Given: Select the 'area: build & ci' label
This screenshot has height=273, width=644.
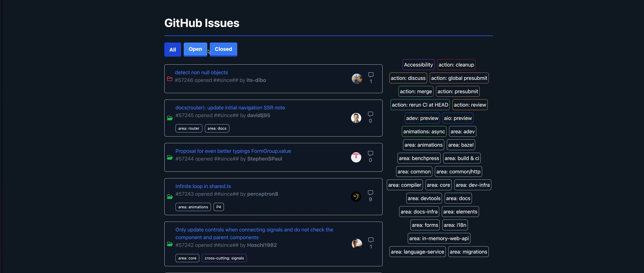Looking at the screenshot, I should pyautogui.click(x=462, y=158).
